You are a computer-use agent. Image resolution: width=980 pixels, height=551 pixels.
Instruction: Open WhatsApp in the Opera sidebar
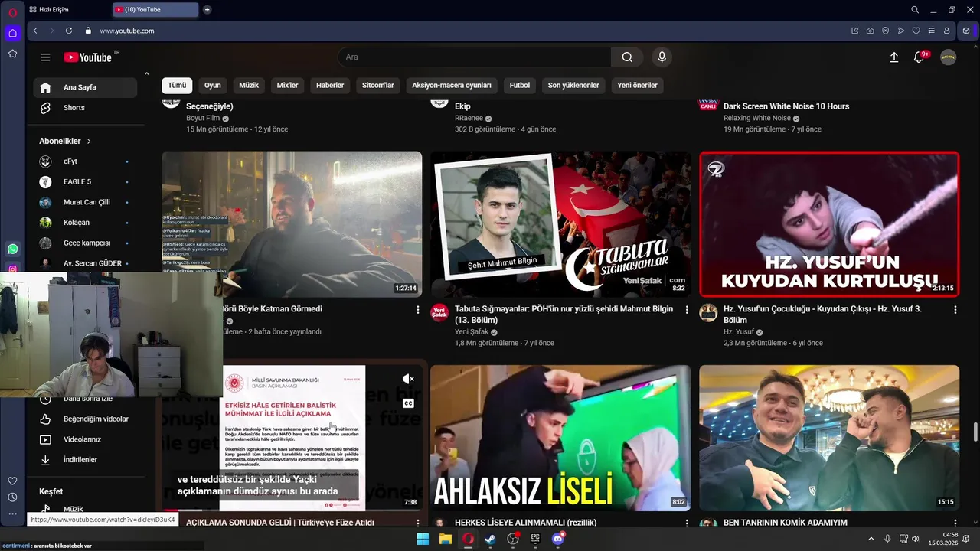(x=12, y=249)
